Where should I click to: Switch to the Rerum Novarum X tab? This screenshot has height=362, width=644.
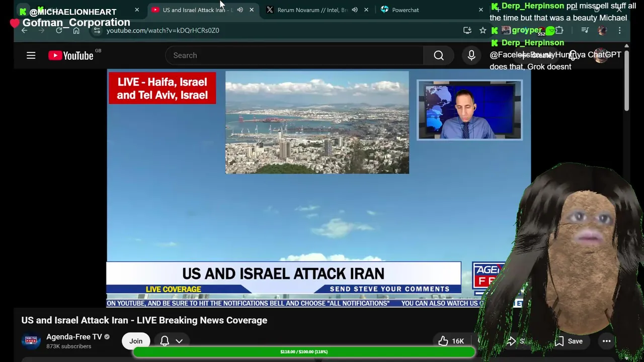click(312, 10)
